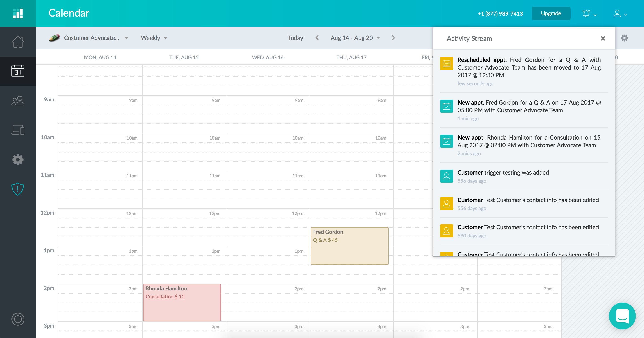This screenshot has height=338, width=644.
Task: Close the Activity Stream panel
Action: [603, 38]
